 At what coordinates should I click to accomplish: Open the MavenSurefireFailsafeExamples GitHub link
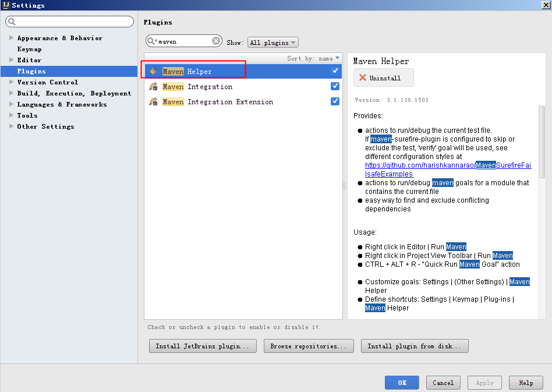click(448, 169)
